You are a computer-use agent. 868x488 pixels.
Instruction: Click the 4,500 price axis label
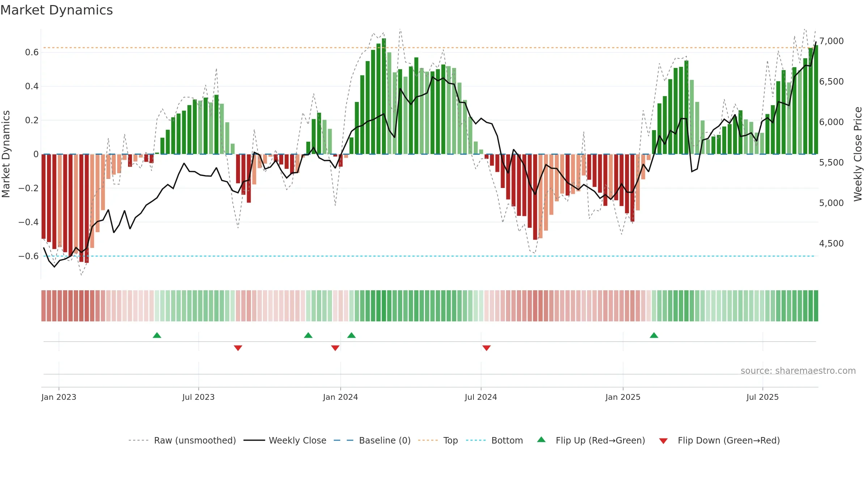(831, 243)
